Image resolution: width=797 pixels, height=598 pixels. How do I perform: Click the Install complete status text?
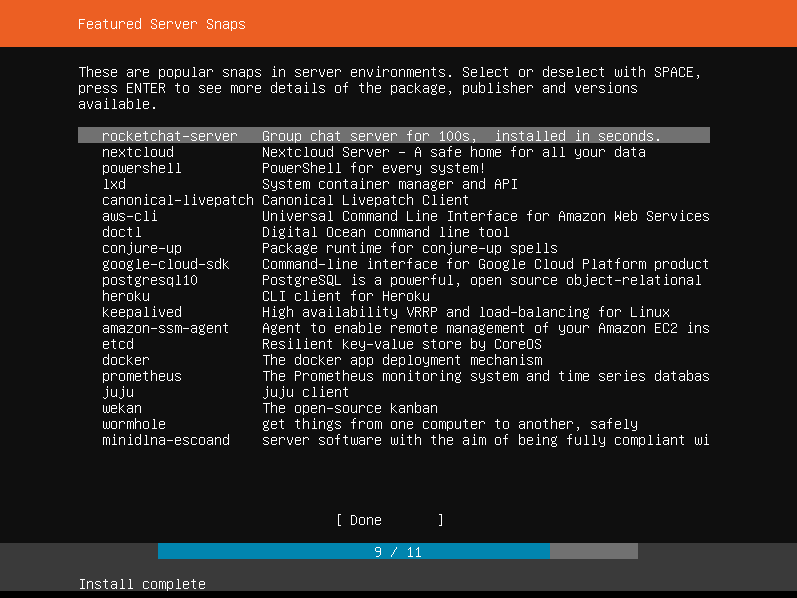[142, 584]
